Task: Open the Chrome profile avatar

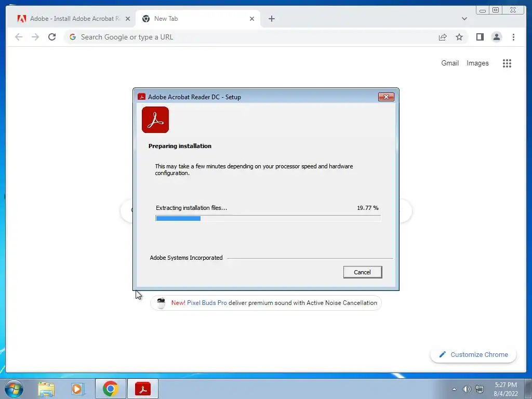Action: (496, 37)
